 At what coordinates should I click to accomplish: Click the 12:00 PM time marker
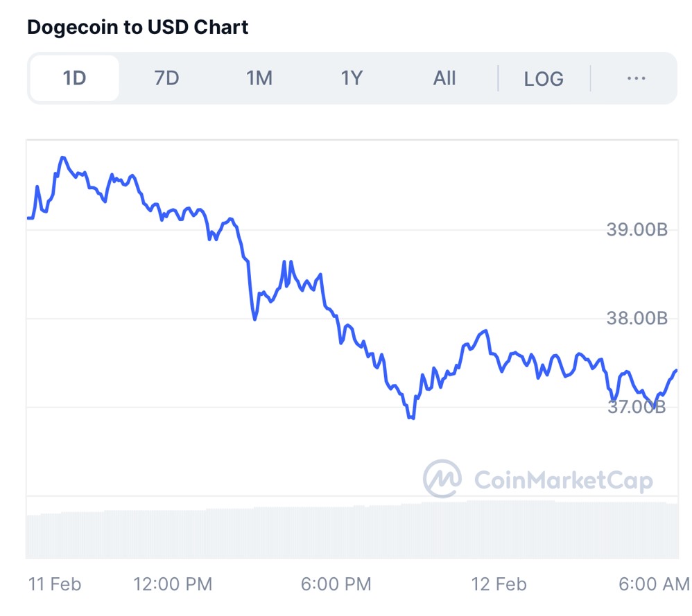click(x=173, y=584)
